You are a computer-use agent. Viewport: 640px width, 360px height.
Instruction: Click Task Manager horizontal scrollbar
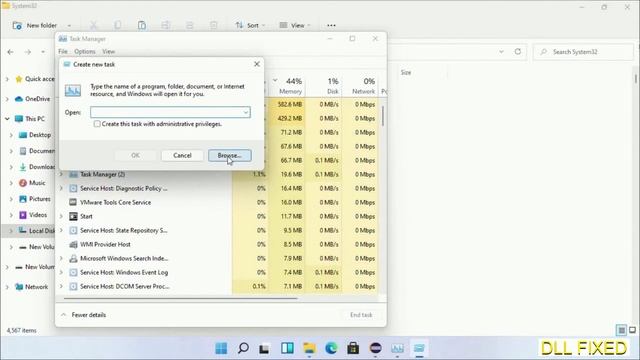181,298
